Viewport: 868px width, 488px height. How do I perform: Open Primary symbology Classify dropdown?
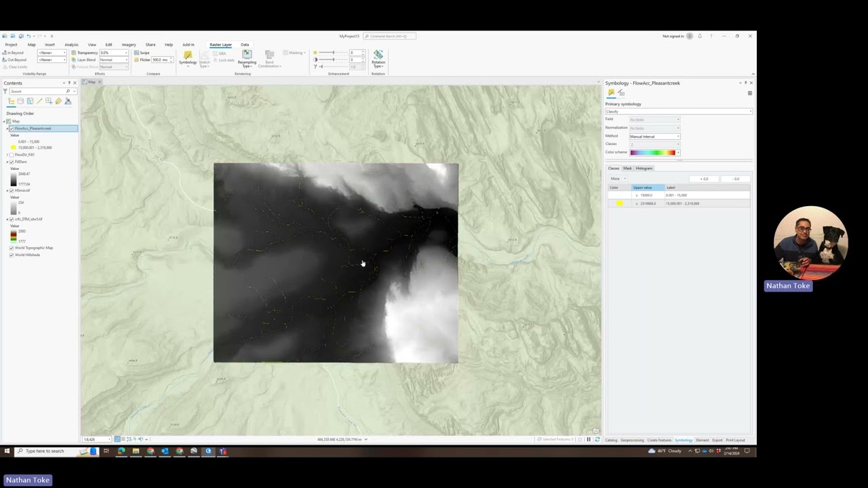click(679, 111)
